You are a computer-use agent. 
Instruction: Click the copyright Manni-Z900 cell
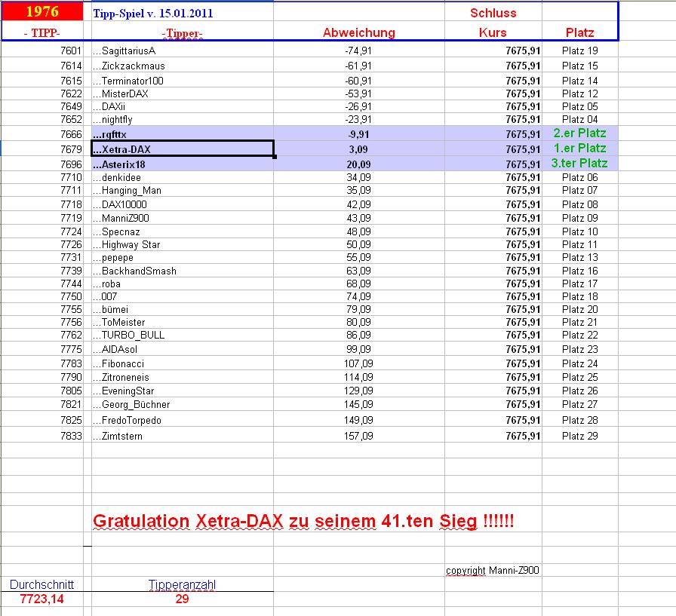493,571
